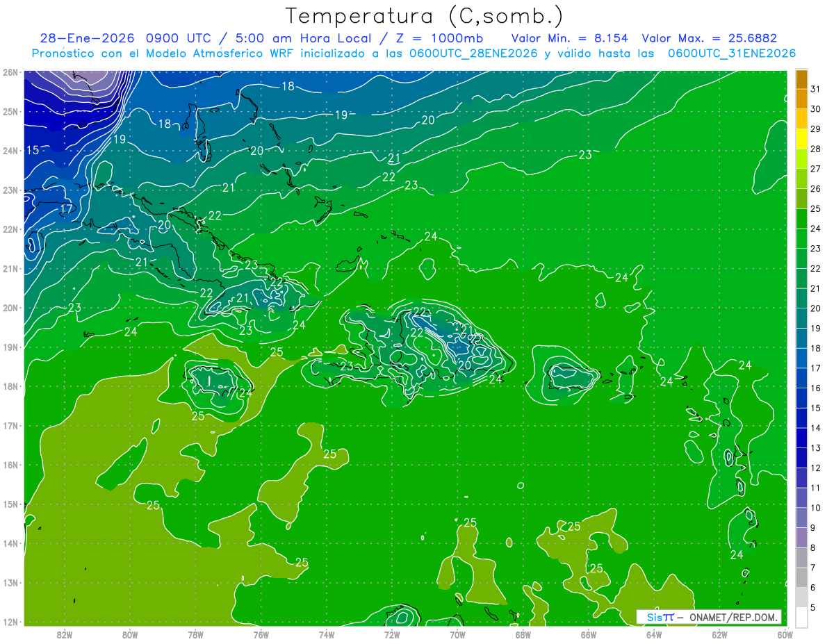Image resolution: width=834 pixels, height=644 pixels.
Task: Click the 26N latitude axis label
Action: tap(10, 72)
